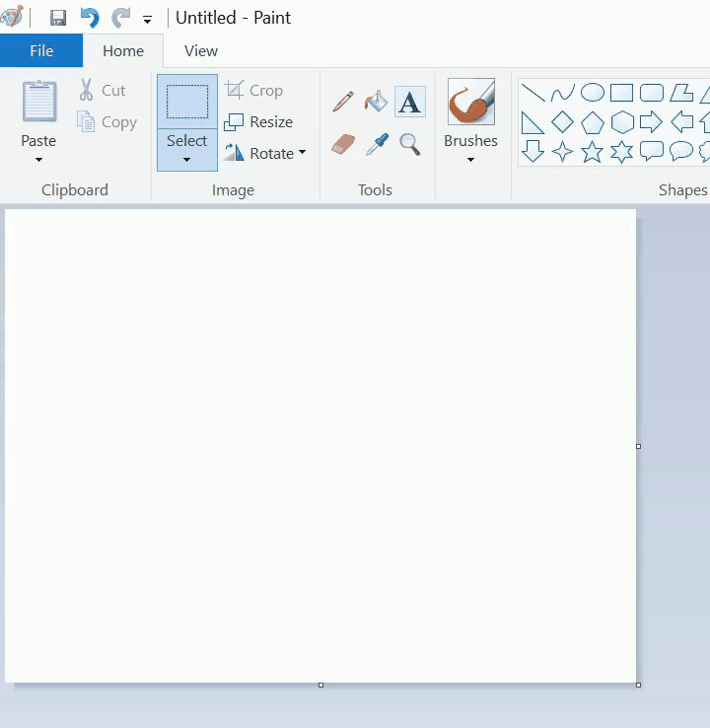Viewport: 710px width, 728px height.
Task: Click inside the white drawing canvas
Action: [x=320, y=446]
